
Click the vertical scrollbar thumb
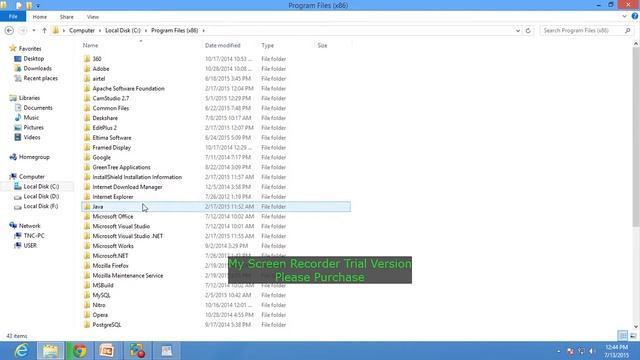coord(636,137)
